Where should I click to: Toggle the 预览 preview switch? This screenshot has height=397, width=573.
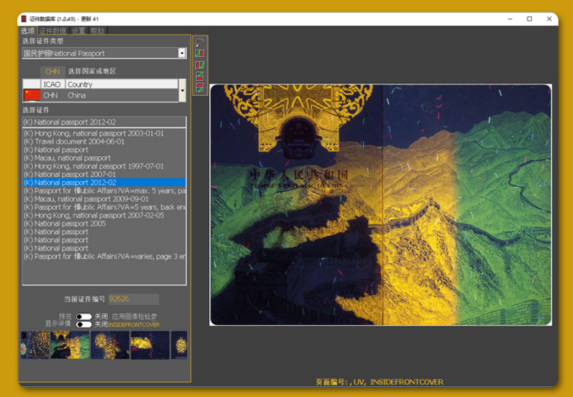(84, 317)
